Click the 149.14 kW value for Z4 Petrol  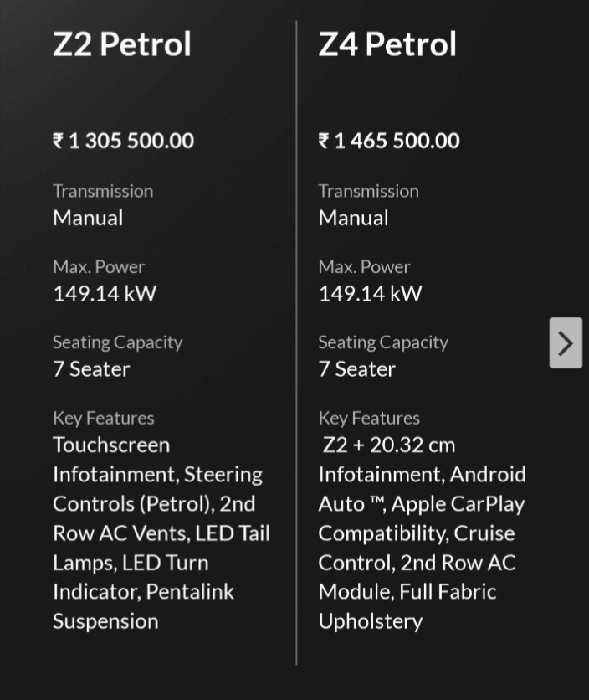click(x=370, y=294)
